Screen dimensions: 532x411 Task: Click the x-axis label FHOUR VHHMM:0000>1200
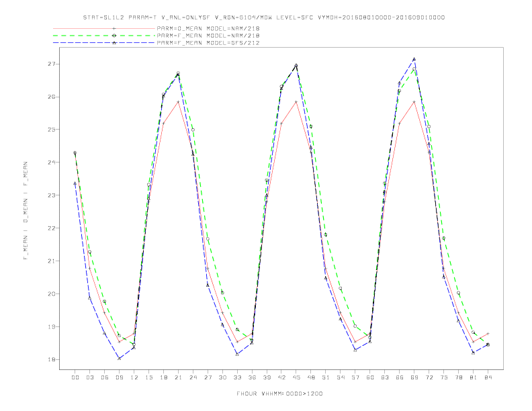pyautogui.click(x=279, y=394)
